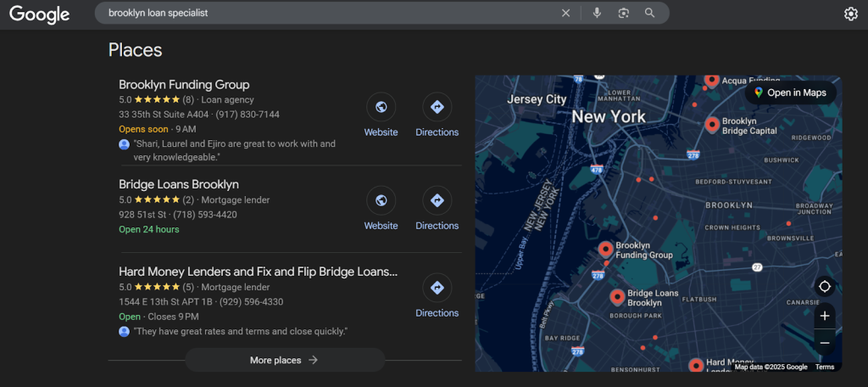Open Brooklyn Funding Group website globe icon
This screenshot has width=868, height=387.
381,106
